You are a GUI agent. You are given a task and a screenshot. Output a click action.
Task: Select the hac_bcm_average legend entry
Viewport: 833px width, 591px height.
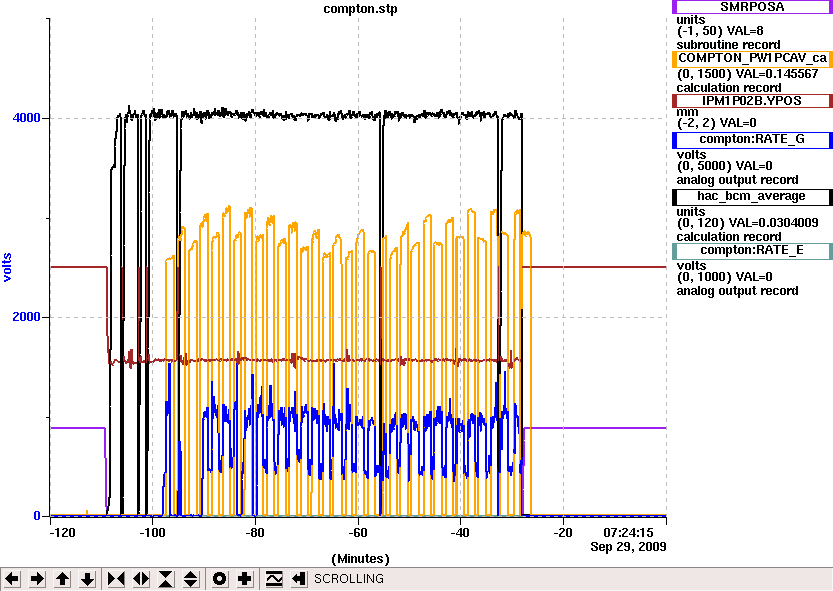point(752,196)
